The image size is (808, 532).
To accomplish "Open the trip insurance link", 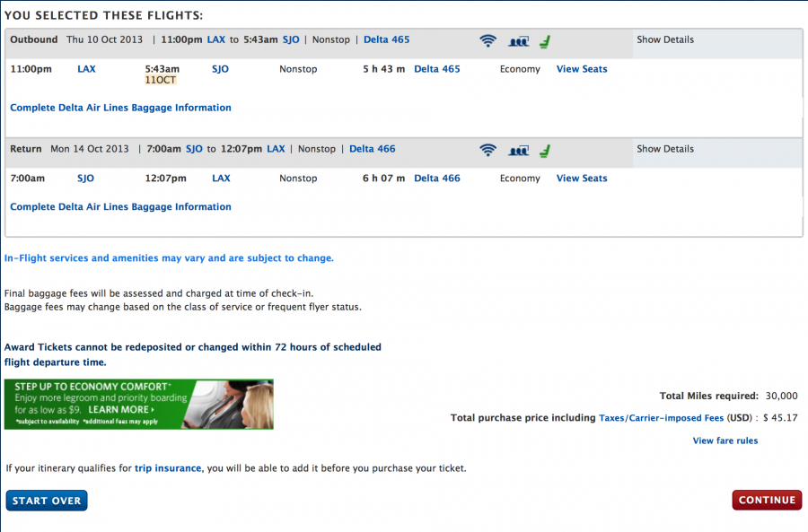I will (169, 468).
